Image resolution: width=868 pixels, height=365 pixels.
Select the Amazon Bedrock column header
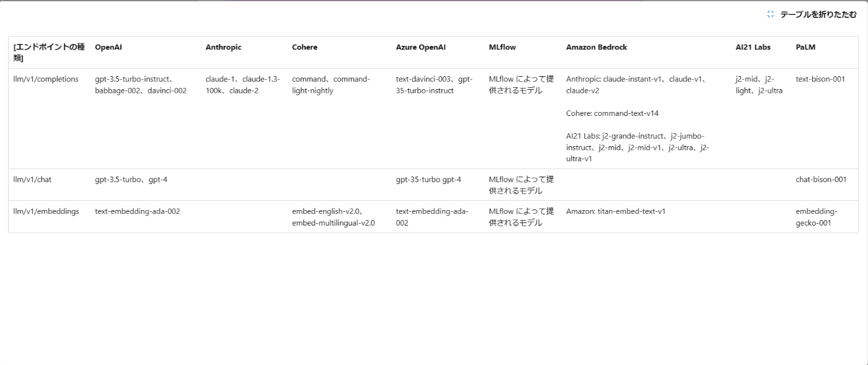click(x=596, y=47)
